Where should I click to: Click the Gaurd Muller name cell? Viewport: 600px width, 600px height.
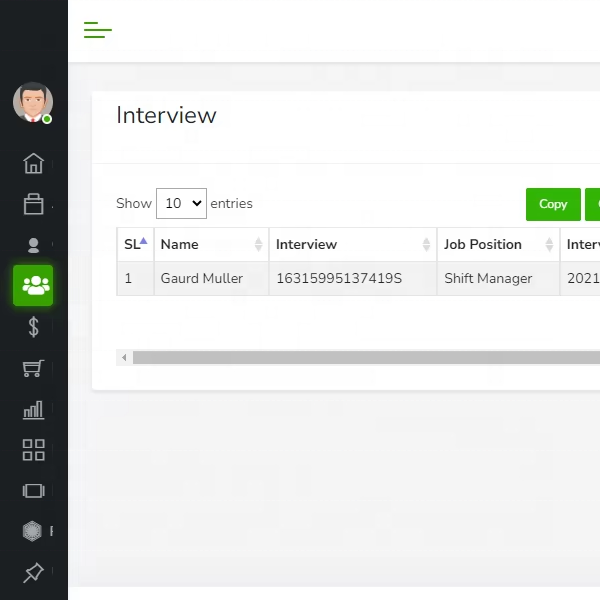coord(202,278)
